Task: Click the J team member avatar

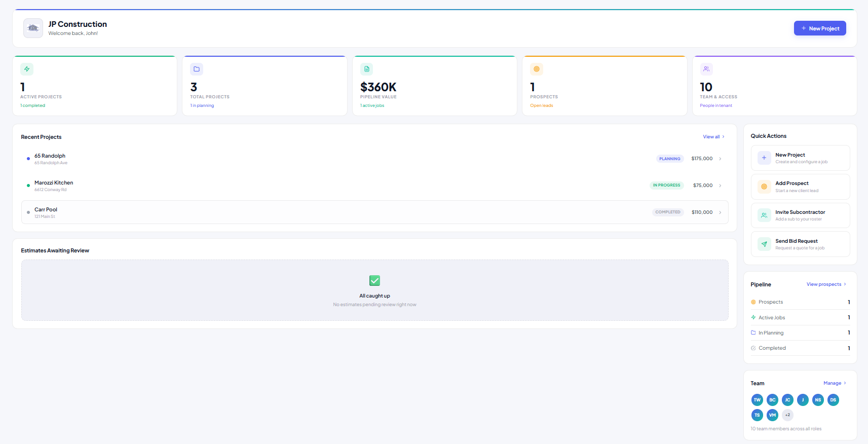Action: 803,400
